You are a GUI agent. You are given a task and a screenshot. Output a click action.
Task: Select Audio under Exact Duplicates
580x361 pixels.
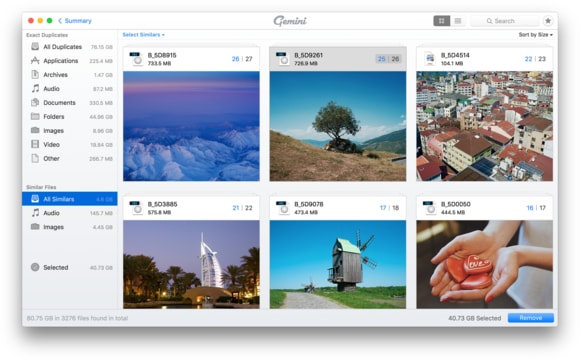70,89
